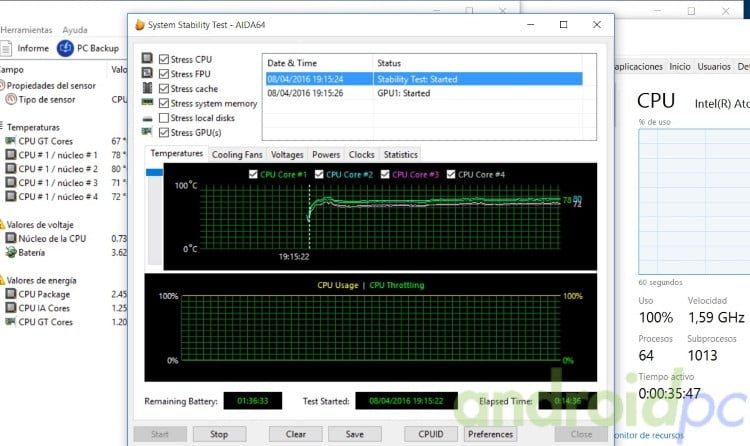Click the Usuarios tab in Task Manager
This screenshot has width=750, height=446.
tap(714, 67)
